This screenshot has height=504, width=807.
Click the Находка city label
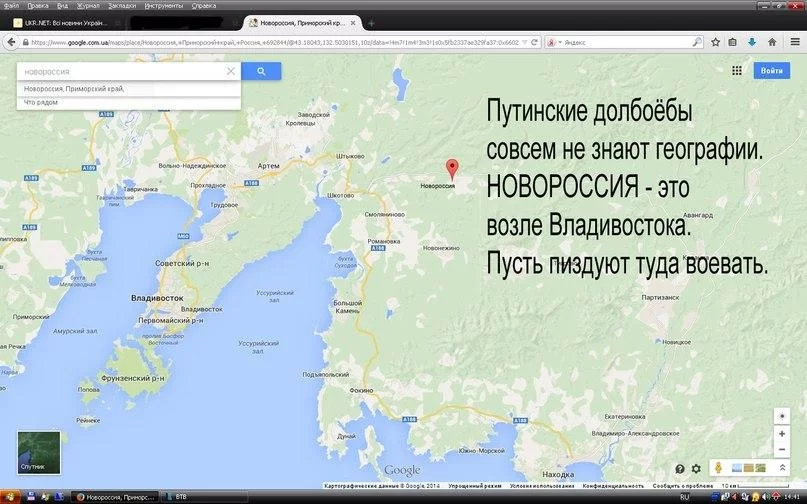coord(558,474)
